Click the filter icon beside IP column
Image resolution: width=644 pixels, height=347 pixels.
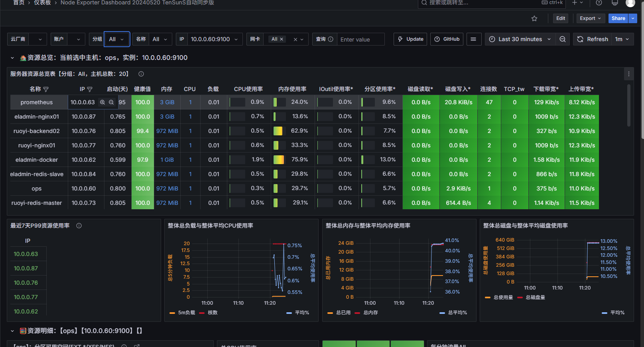tap(90, 89)
